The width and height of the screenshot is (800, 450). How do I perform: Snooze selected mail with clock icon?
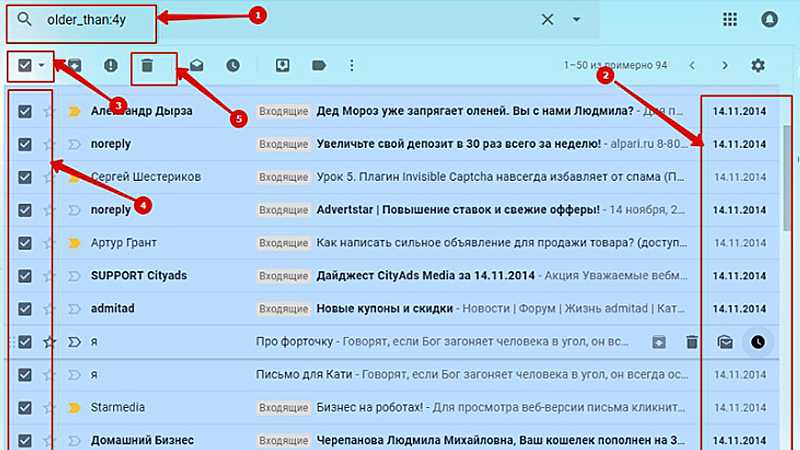[233, 65]
